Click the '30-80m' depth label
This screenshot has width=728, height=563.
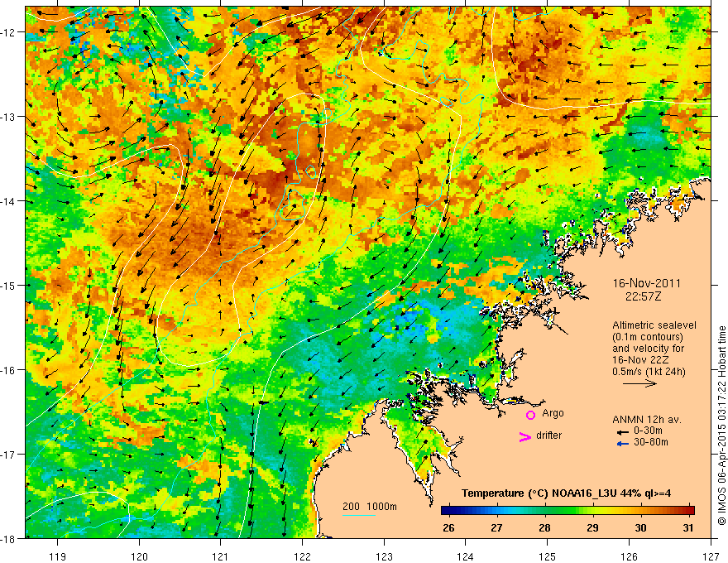tap(651, 442)
